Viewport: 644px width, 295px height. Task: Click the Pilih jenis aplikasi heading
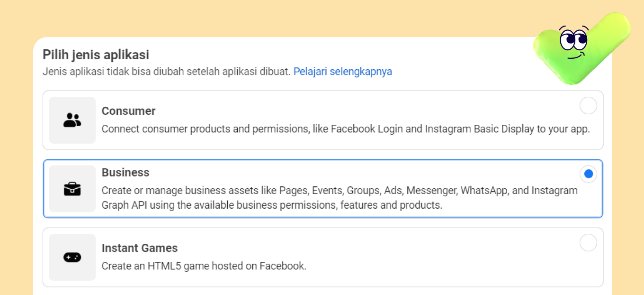click(96, 55)
